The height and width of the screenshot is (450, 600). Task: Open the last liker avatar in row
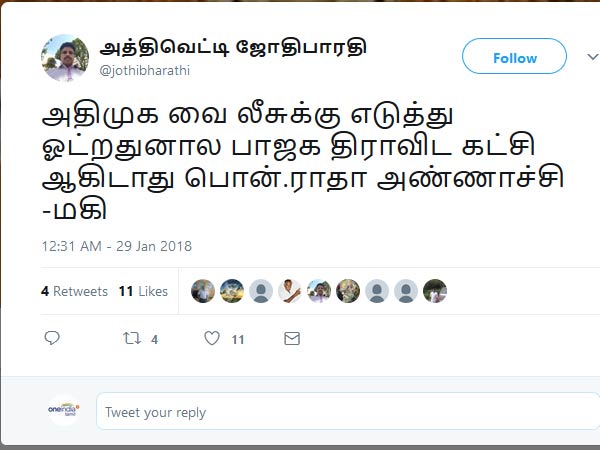pos(435,291)
